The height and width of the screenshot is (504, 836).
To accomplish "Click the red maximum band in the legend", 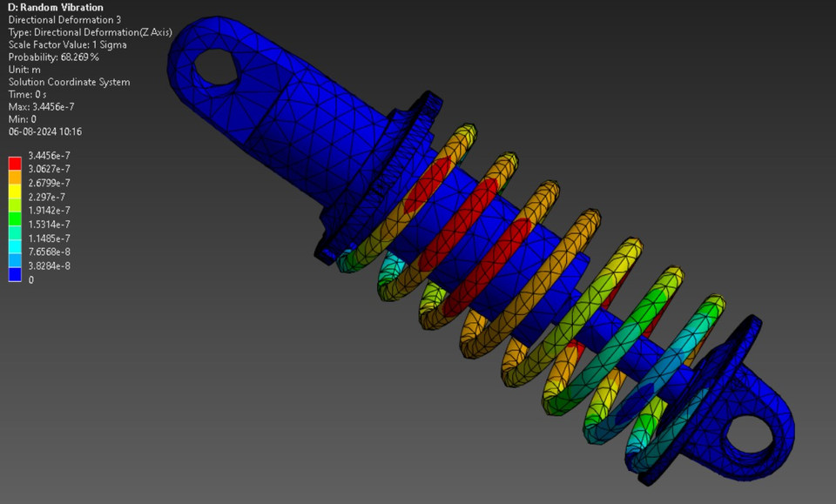I will pos(15,163).
